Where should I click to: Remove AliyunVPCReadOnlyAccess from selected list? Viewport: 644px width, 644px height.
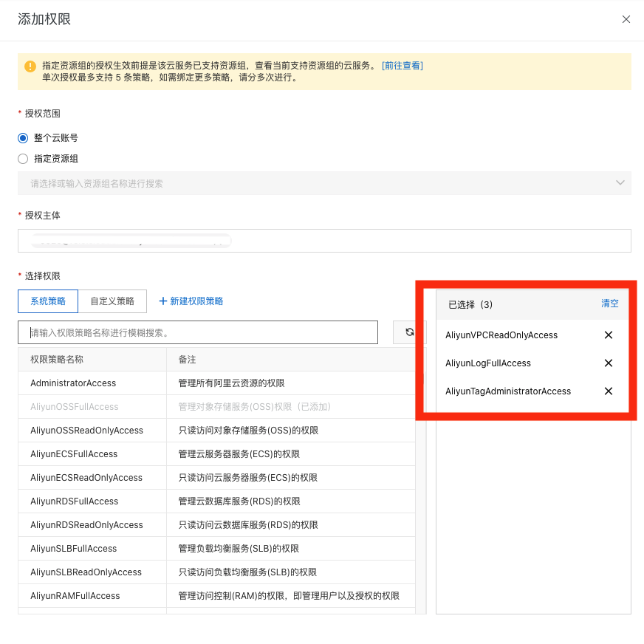click(609, 335)
